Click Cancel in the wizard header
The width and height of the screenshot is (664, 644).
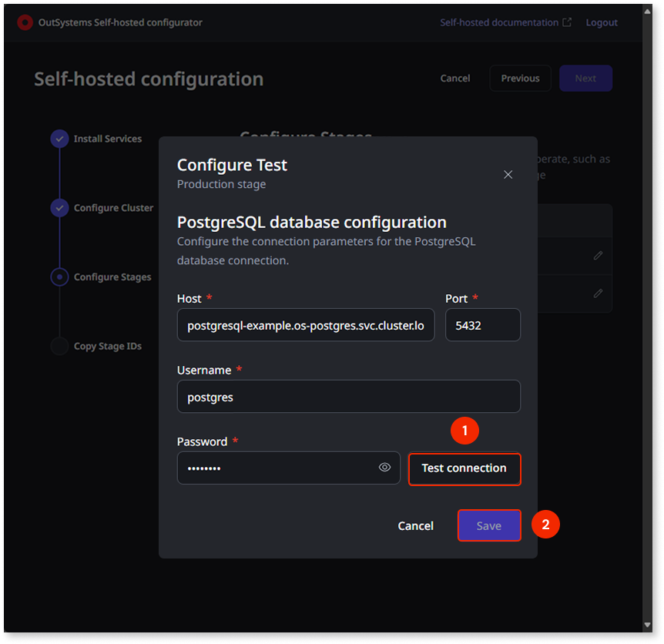point(454,79)
